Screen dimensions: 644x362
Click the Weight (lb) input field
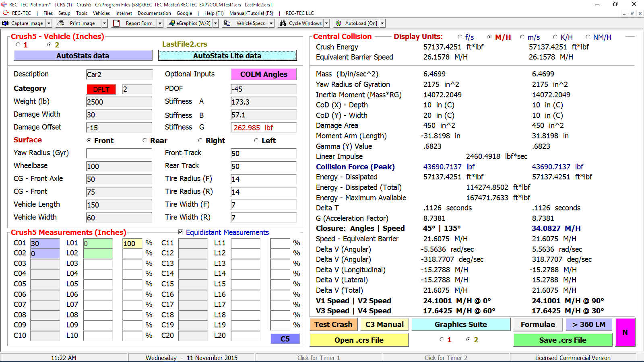(119, 102)
